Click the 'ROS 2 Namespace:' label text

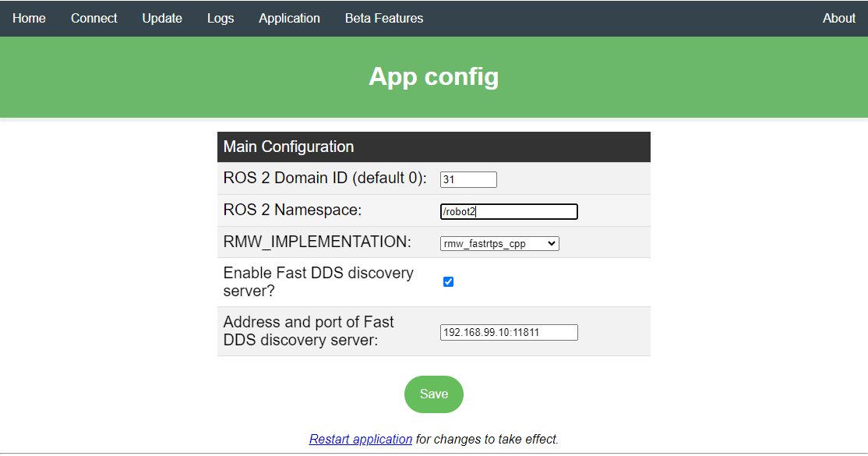click(292, 210)
